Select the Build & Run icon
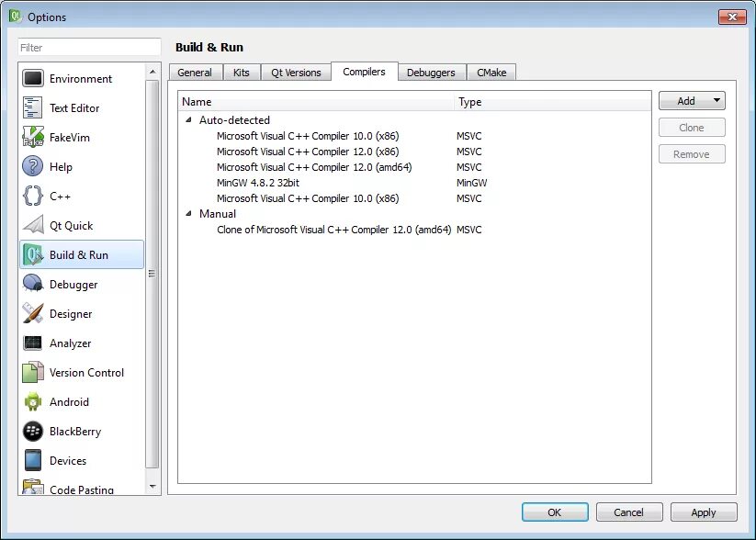Image resolution: width=756 pixels, height=540 pixels. [33, 255]
